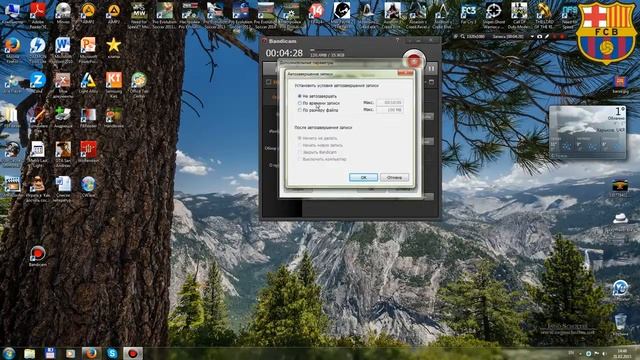Open the Sniper Ghost Warrior desktop icon
The image size is (640, 360).
click(493, 15)
